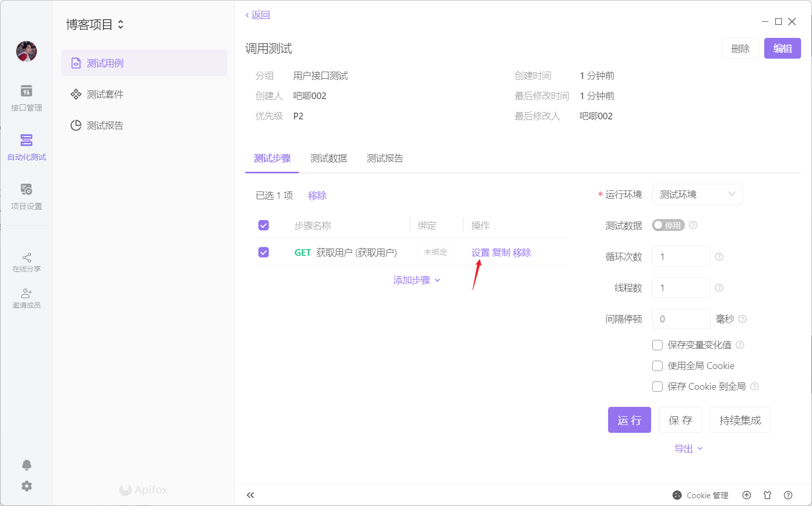Enable 保存变量变化值 checkbox
The height and width of the screenshot is (506, 812).
pyautogui.click(x=657, y=345)
